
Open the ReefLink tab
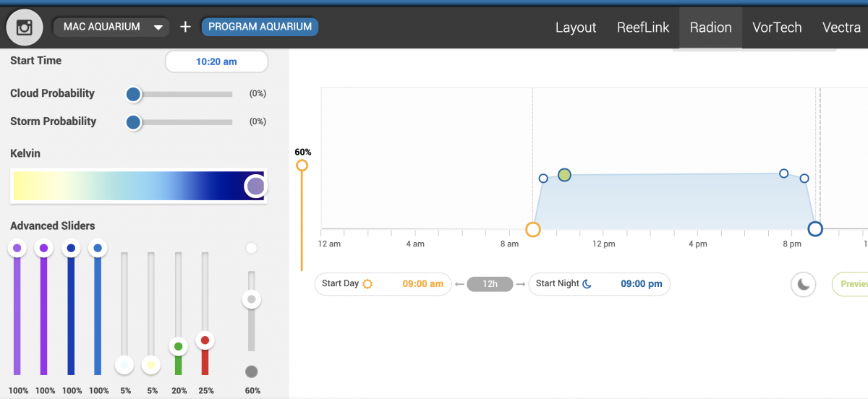643,27
